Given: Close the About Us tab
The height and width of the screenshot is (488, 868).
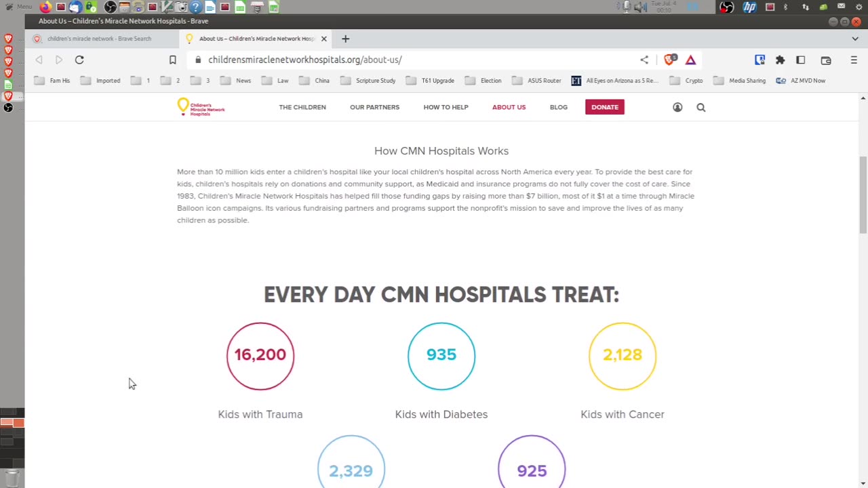Looking at the screenshot, I should pos(323,39).
